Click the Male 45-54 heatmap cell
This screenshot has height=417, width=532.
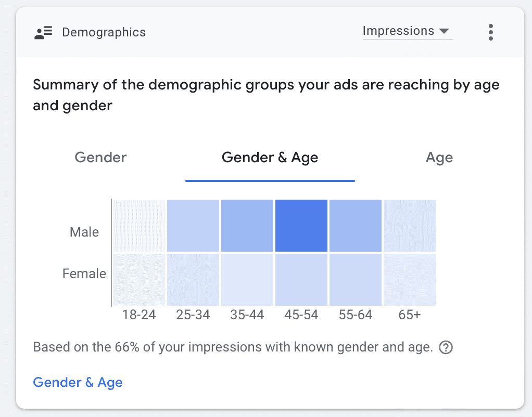coord(301,225)
